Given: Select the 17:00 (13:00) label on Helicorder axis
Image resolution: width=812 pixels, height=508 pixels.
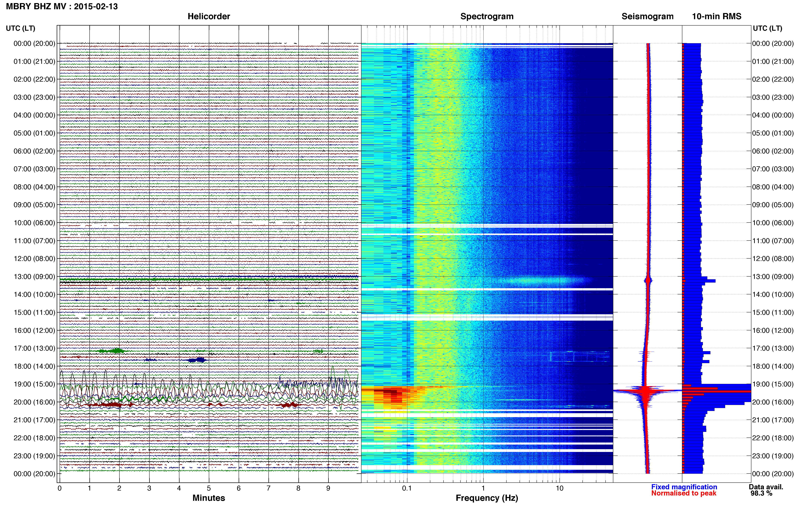Looking at the screenshot, I should pyautogui.click(x=34, y=348).
